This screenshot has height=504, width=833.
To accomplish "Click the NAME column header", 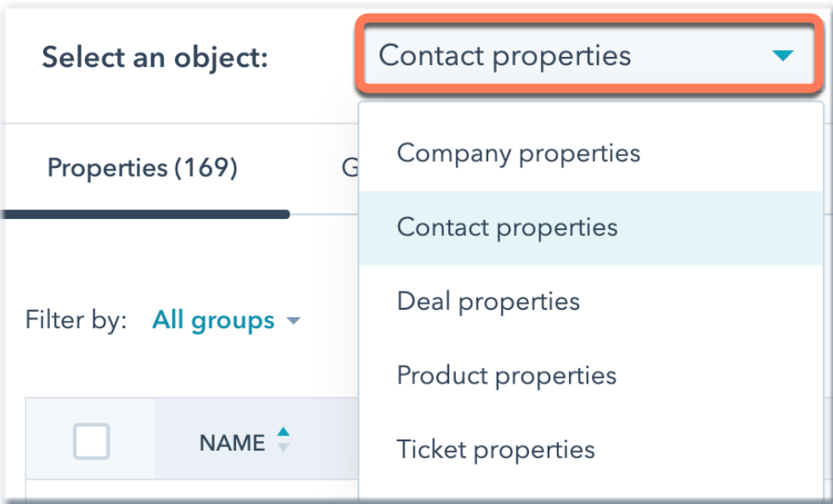I will point(233,442).
